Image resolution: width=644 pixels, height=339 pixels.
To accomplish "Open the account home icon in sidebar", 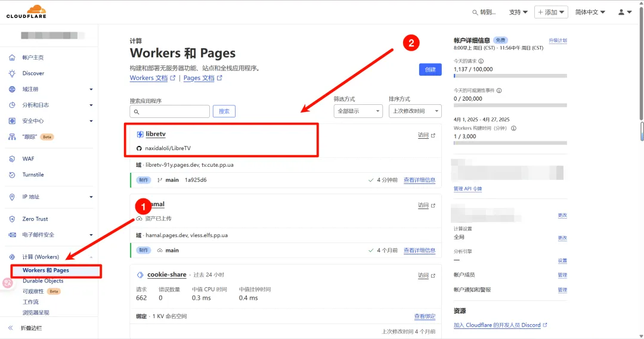I will point(12,57).
